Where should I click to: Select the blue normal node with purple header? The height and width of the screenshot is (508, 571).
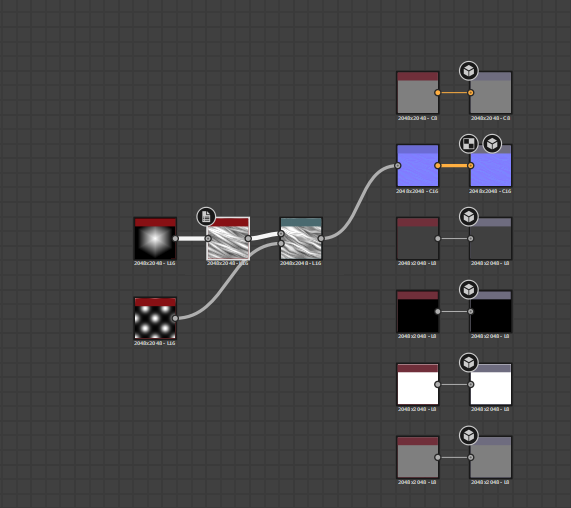pyautogui.click(x=418, y=166)
